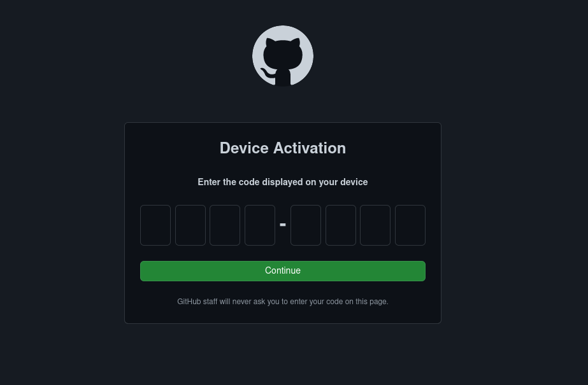
Task: Click the Octocat's tail in the logo
Action: click(x=268, y=73)
